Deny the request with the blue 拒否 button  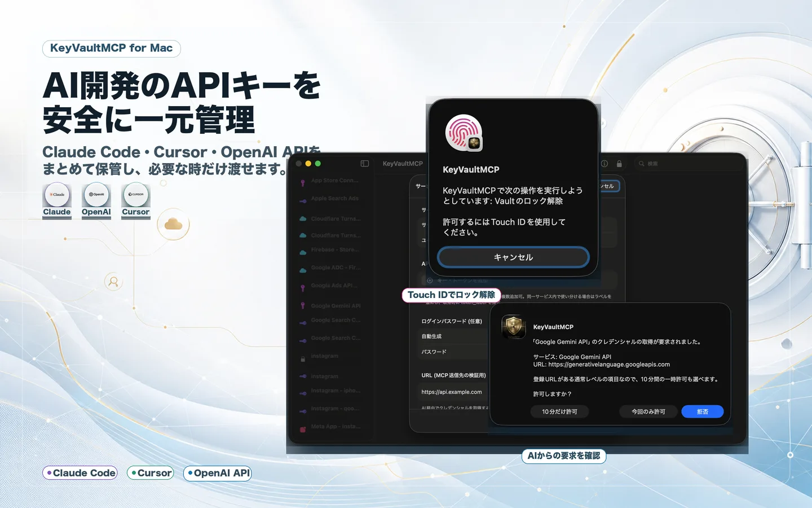click(x=703, y=411)
